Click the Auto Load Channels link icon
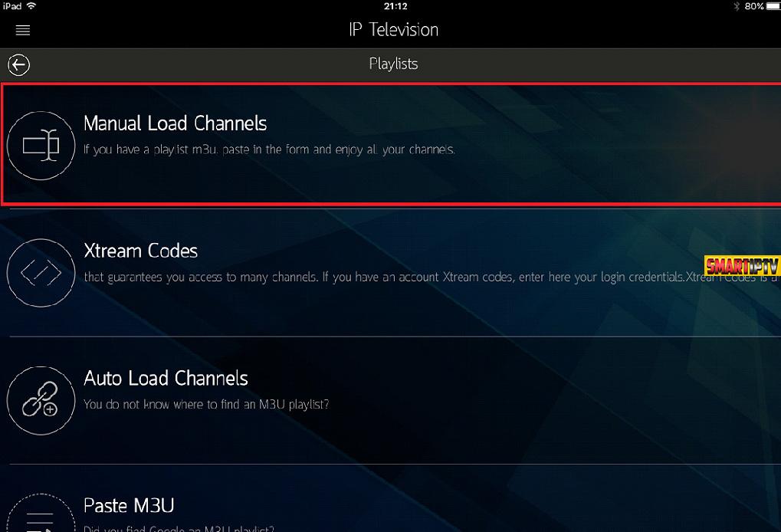 (x=41, y=400)
